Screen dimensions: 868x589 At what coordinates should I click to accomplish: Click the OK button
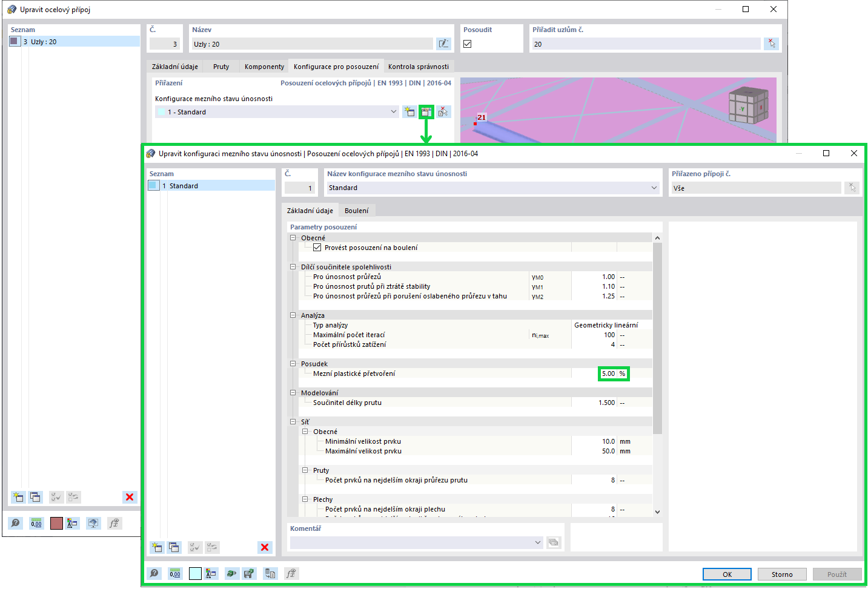pyautogui.click(x=727, y=574)
